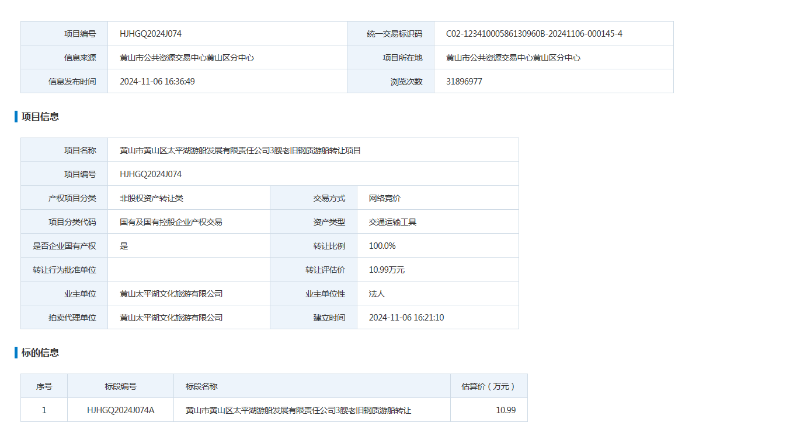Click the 项目名称 value in project info

(x=239, y=150)
